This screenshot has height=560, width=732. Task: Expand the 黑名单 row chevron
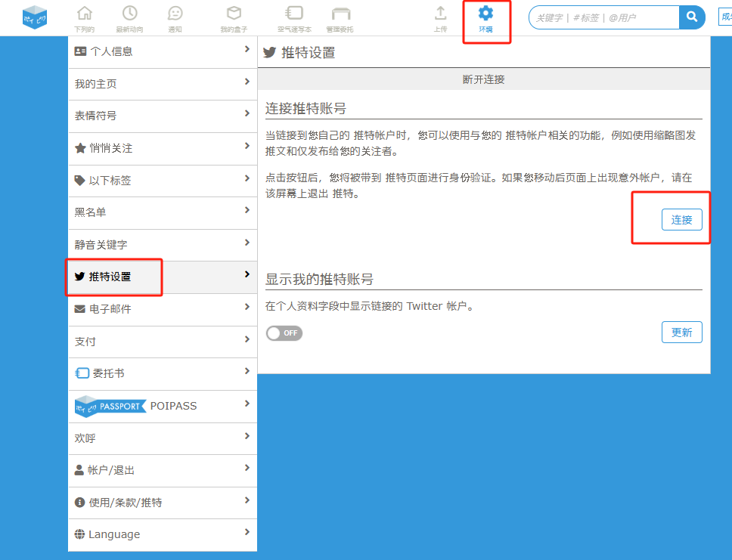tap(247, 210)
